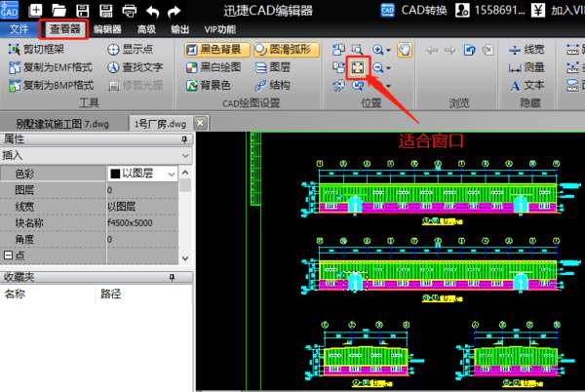Image resolution: width=585 pixels, height=392 pixels.
Task: Open the 1558691... user account
Action: pyautogui.click(x=489, y=10)
